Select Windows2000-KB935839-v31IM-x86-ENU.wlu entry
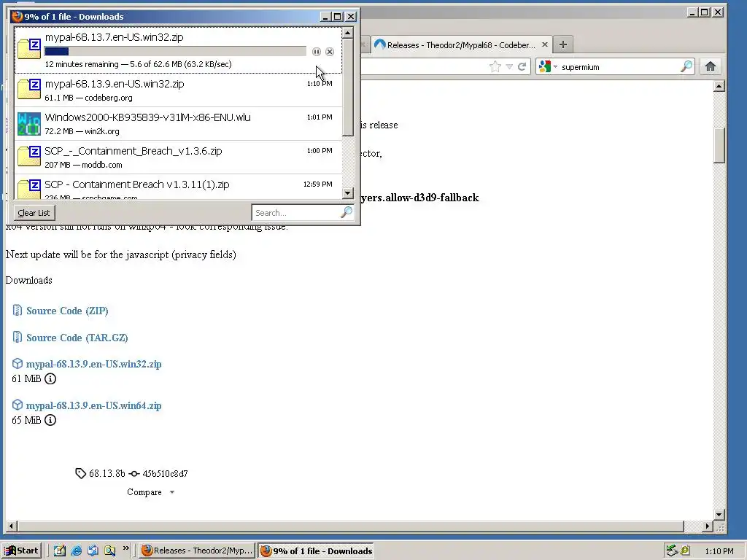Screen dimensions: 747x560 [178, 123]
